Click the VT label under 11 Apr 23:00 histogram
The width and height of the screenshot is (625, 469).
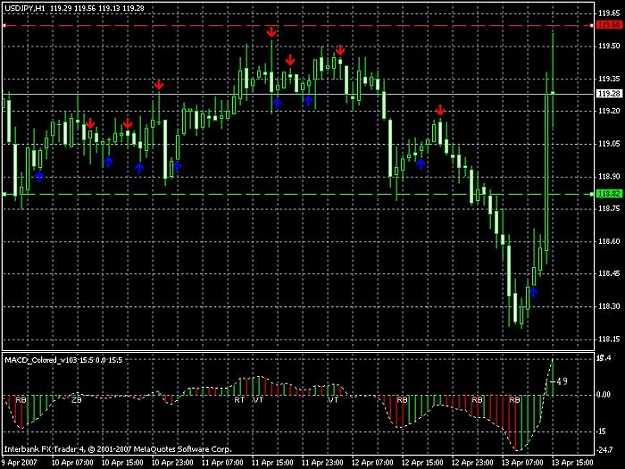coord(333,400)
